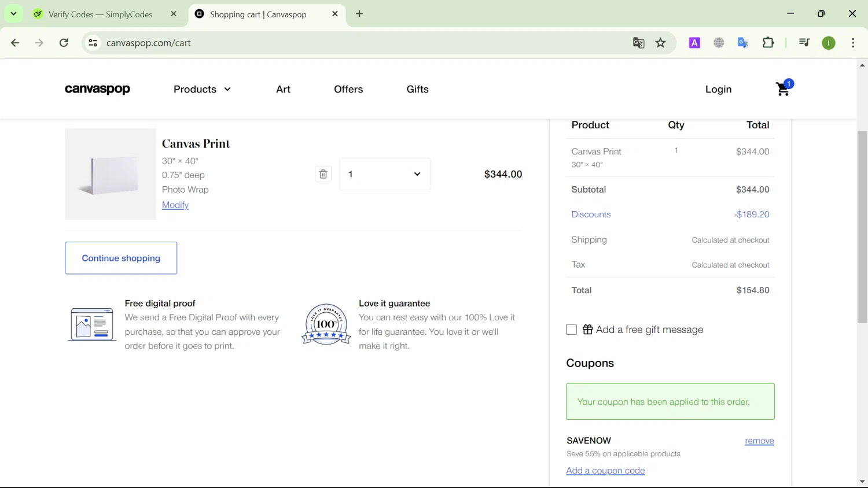Remove the SAVENOW coupon
Screen dimensions: 868x488
click(x=759, y=441)
